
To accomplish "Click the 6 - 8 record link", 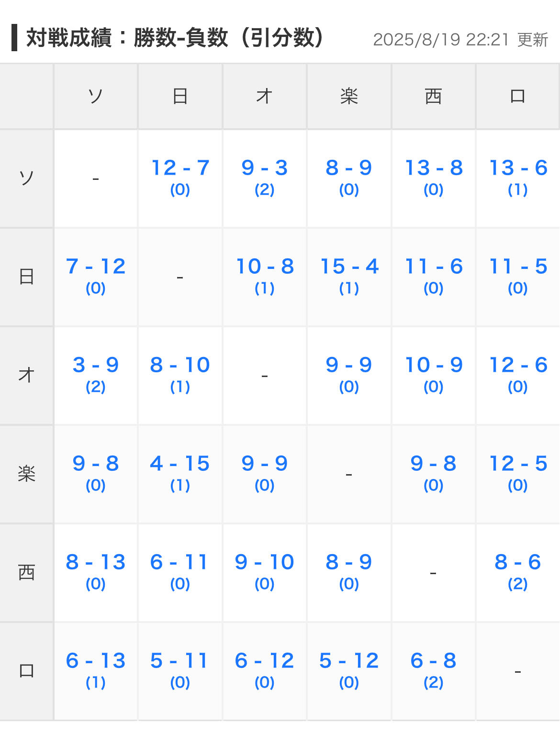I will tap(433, 661).
